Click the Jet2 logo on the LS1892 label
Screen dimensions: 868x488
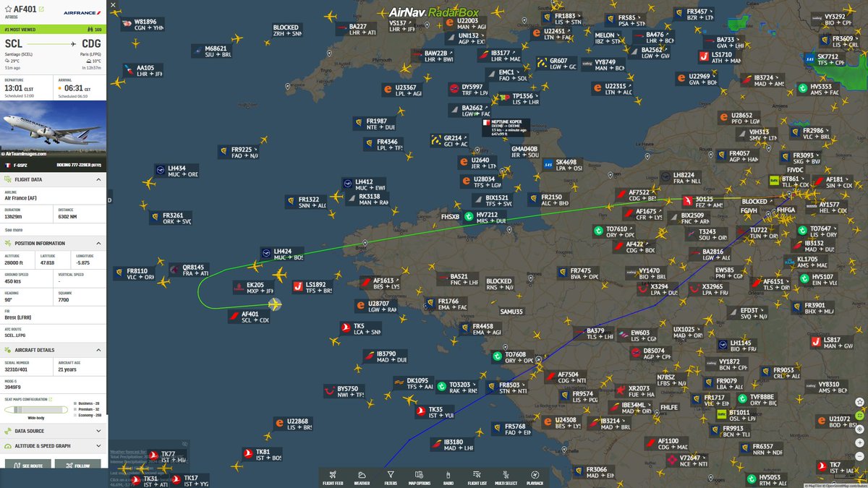(x=297, y=287)
